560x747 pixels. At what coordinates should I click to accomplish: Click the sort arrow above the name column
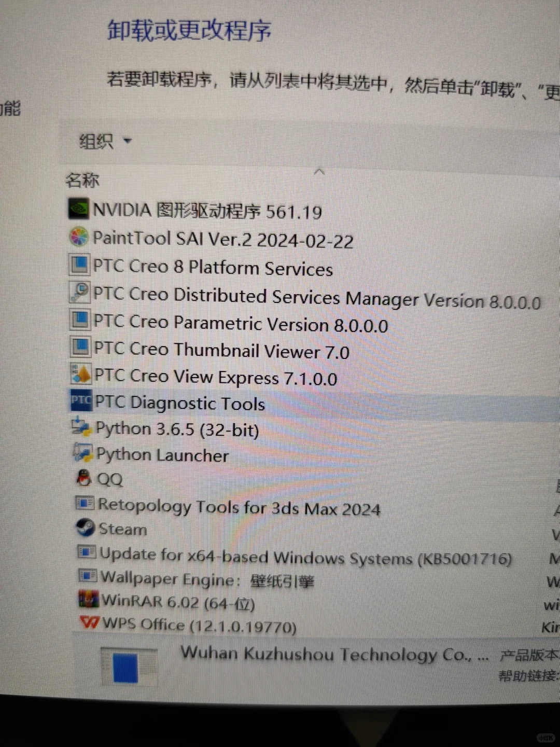319,172
